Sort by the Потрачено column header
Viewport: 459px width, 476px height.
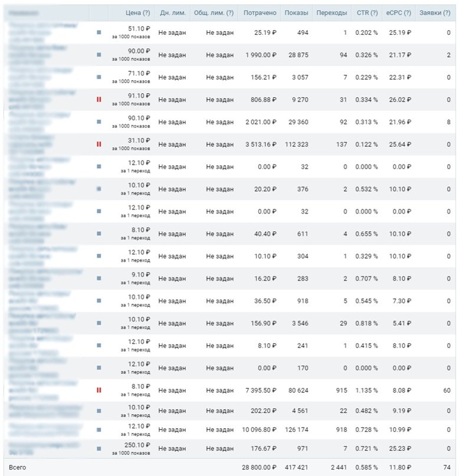(x=260, y=12)
